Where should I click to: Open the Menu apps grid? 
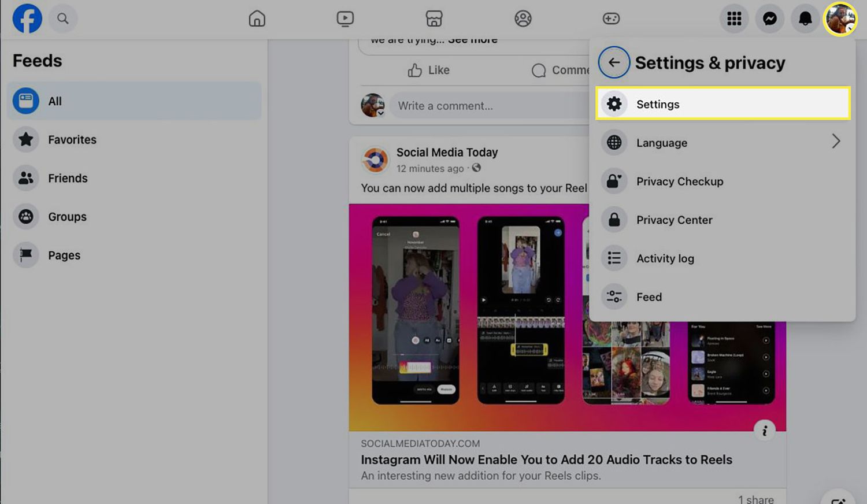(734, 18)
